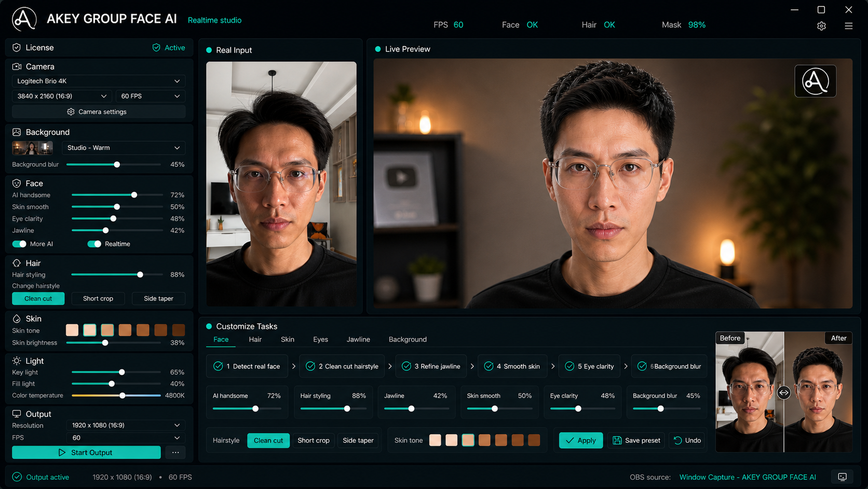Click the Window Capture OBS source link
Screen dimensions: 868x489
point(748,477)
